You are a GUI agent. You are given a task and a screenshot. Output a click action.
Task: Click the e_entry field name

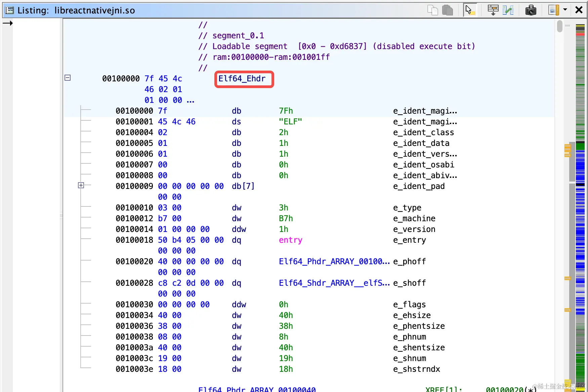coord(410,240)
